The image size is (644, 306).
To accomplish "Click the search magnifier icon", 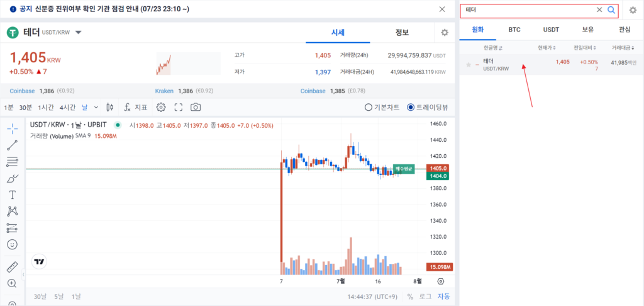I will click(x=611, y=10).
